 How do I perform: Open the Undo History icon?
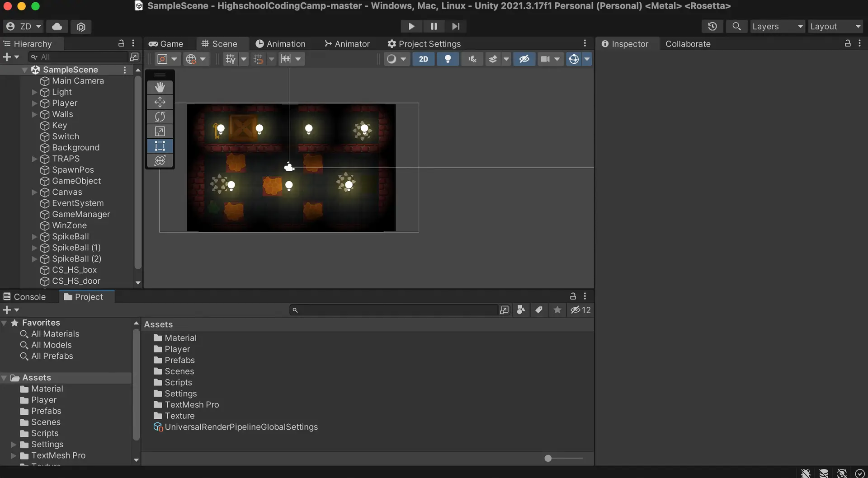[x=712, y=26]
